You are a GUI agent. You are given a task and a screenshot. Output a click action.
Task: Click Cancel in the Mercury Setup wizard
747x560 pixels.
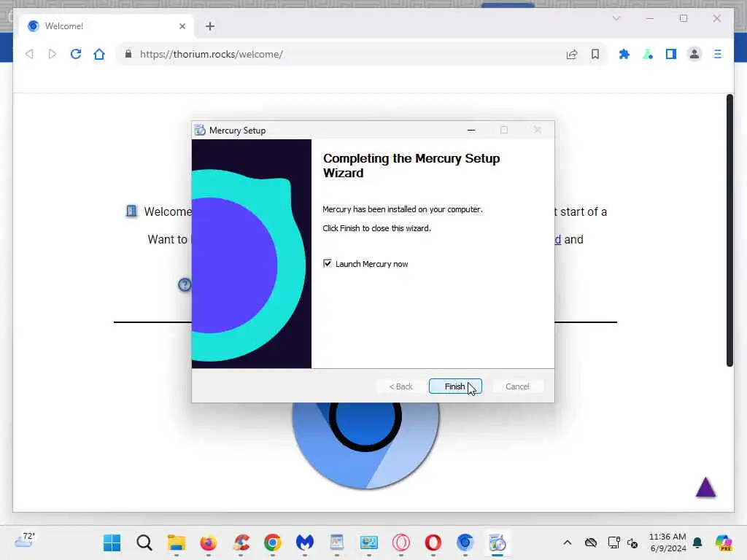(517, 386)
